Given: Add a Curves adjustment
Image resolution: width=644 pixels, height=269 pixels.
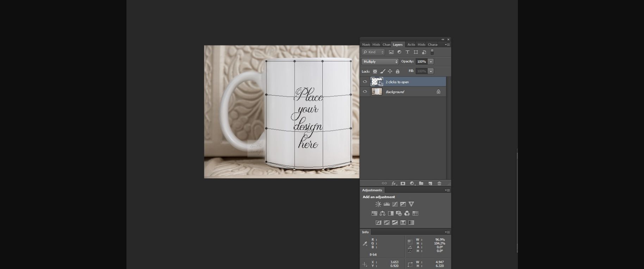Looking at the screenshot, I should [395, 204].
